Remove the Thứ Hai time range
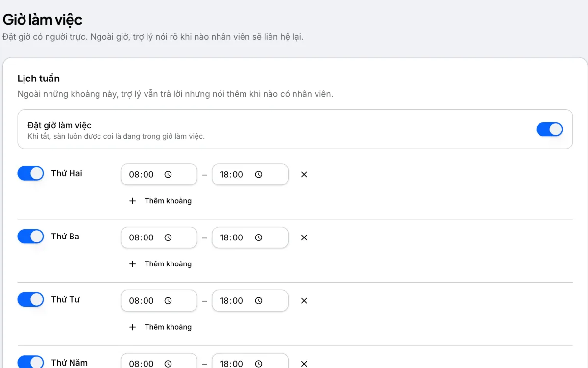Screen dimensions: 588x368 pyautogui.click(x=304, y=174)
